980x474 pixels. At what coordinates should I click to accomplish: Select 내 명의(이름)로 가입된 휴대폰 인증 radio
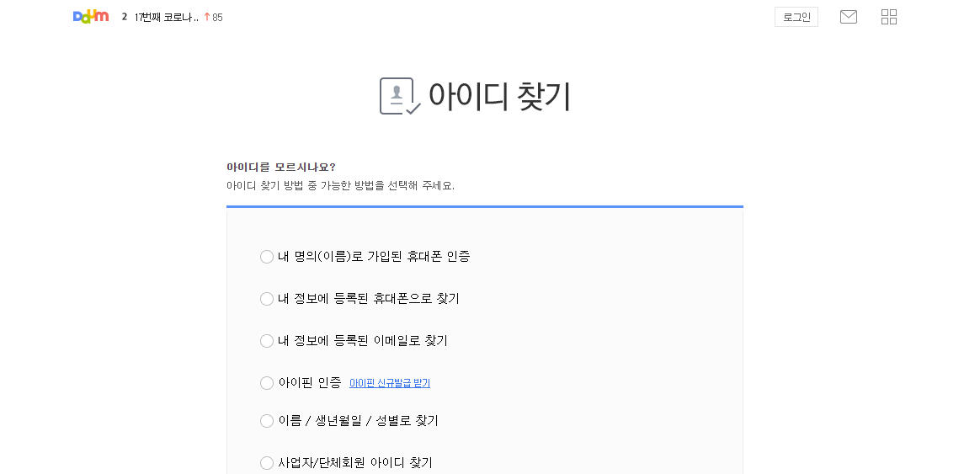(267, 257)
